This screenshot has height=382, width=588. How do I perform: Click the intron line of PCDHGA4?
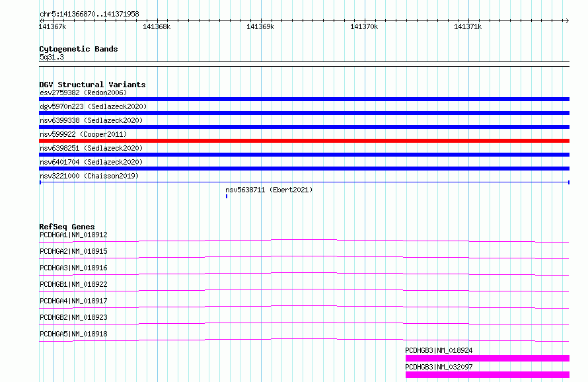click(x=304, y=307)
